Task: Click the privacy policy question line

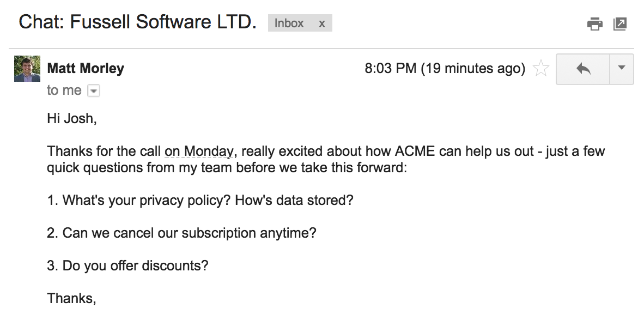Action: (x=200, y=201)
